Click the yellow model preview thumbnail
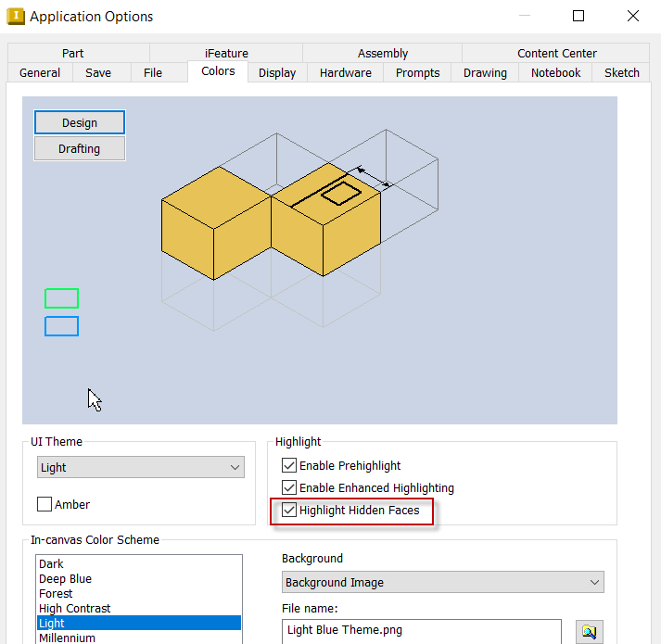Viewport: 661px width, 644px height. (x=272, y=221)
